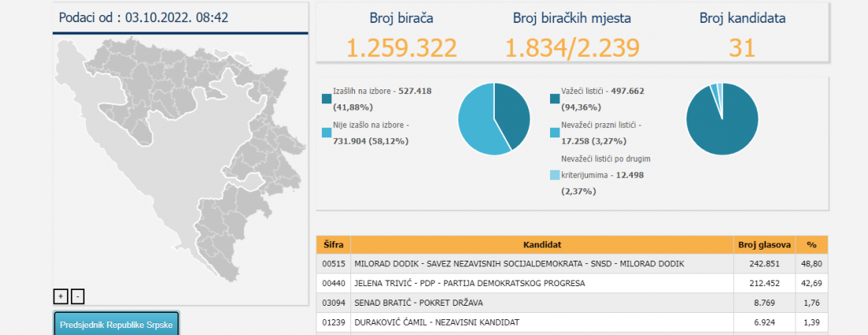Sort table by Šifra column header
Image resolution: width=868 pixels, height=335 pixels.
point(333,244)
